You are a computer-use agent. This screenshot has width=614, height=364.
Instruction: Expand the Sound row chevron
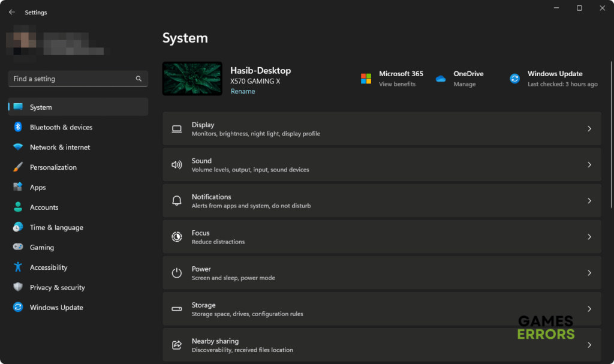pyautogui.click(x=589, y=164)
